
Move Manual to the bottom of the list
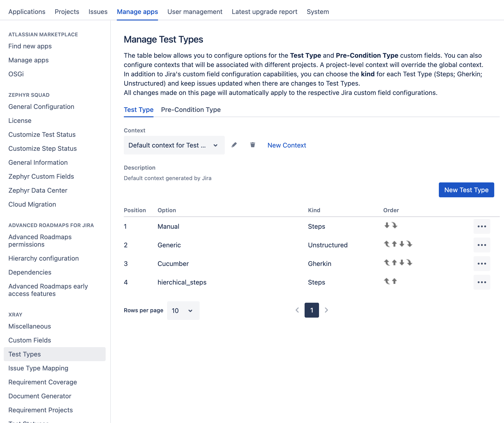395,225
